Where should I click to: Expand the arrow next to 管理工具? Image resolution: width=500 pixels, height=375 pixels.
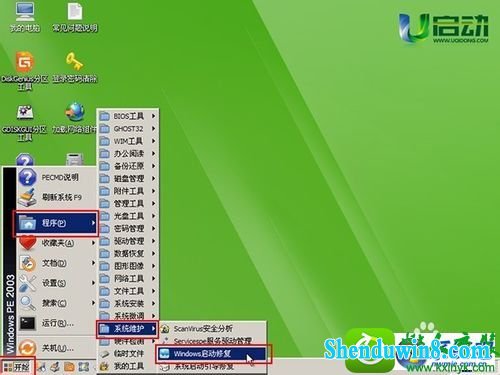(x=154, y=203)
